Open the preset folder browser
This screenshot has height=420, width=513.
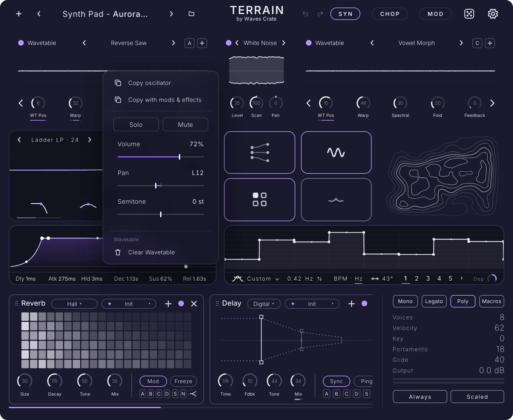191,14
